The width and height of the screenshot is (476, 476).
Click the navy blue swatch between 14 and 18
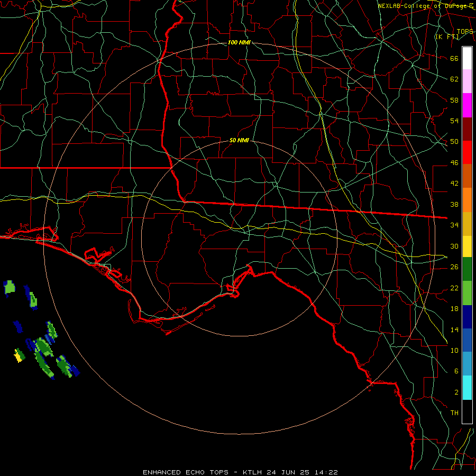(x=467, y=317)
